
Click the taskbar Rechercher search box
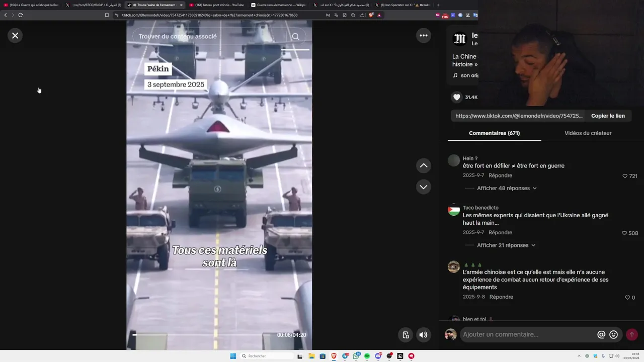267,356
